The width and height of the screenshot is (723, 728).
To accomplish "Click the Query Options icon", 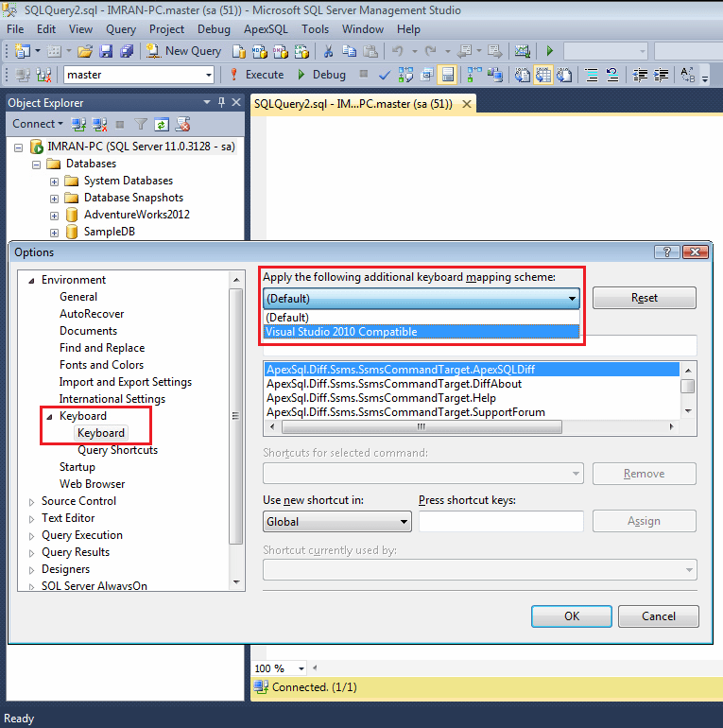I will 426,75.
